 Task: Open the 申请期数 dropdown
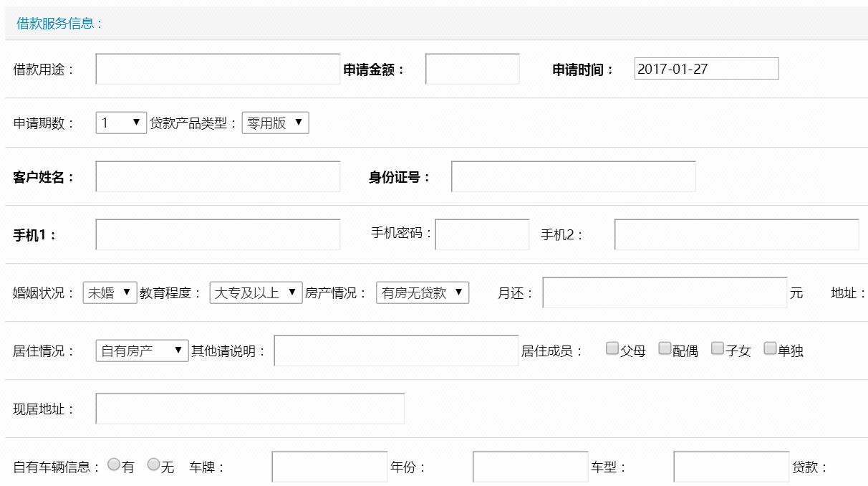point(120,123)
